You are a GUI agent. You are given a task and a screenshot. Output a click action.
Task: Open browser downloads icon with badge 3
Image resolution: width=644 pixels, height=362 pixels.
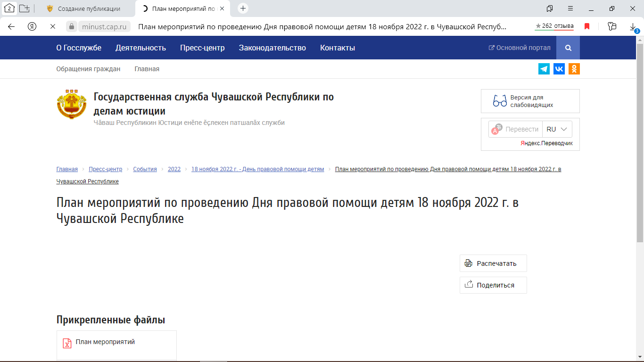coord(632,27)
